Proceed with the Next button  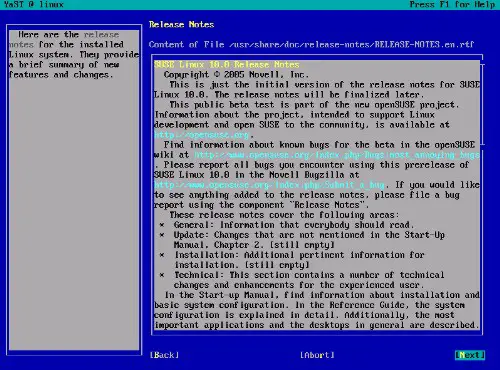pos(470,355)
